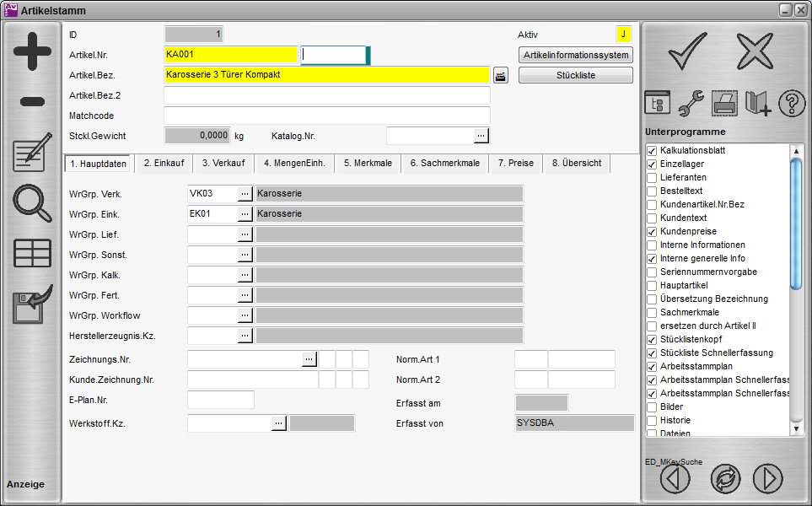Open search with the magnifying glass icon
This screenshot has height=506, width=812.
pos(32,203)
